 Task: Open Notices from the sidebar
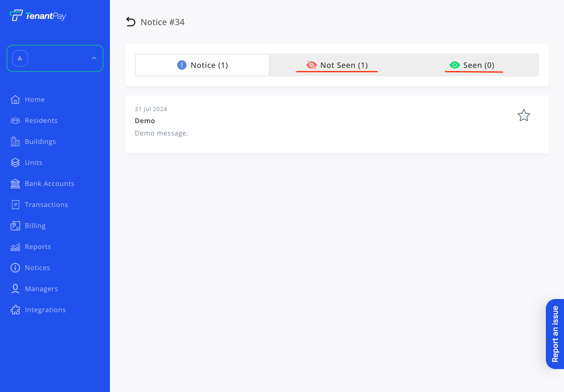coord(37,268)
